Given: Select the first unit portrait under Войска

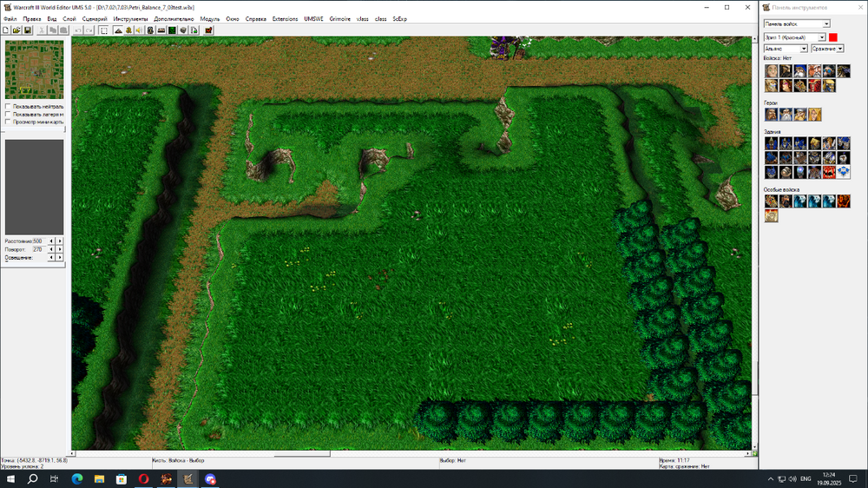Looking at the screenshot, I should (x=771, y=71).
